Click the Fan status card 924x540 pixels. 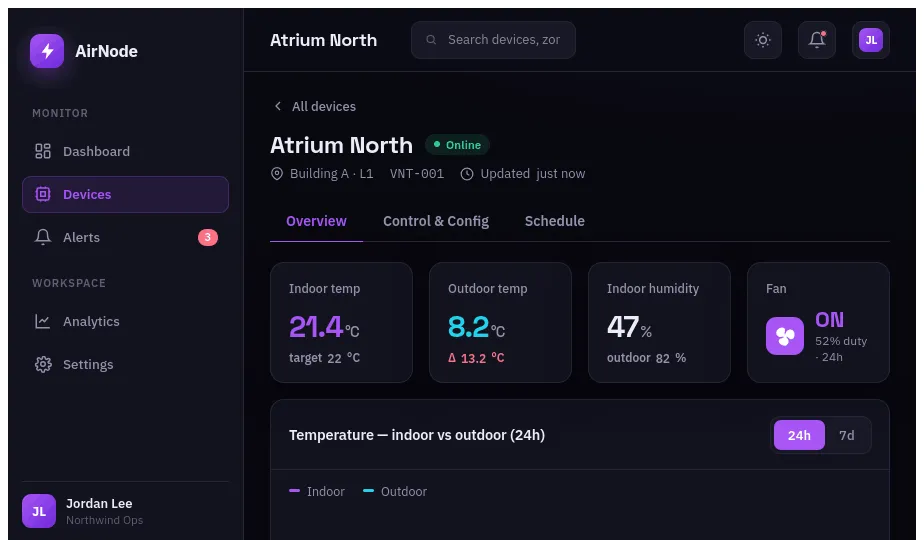pyautogui.click(x=819, y=322)
